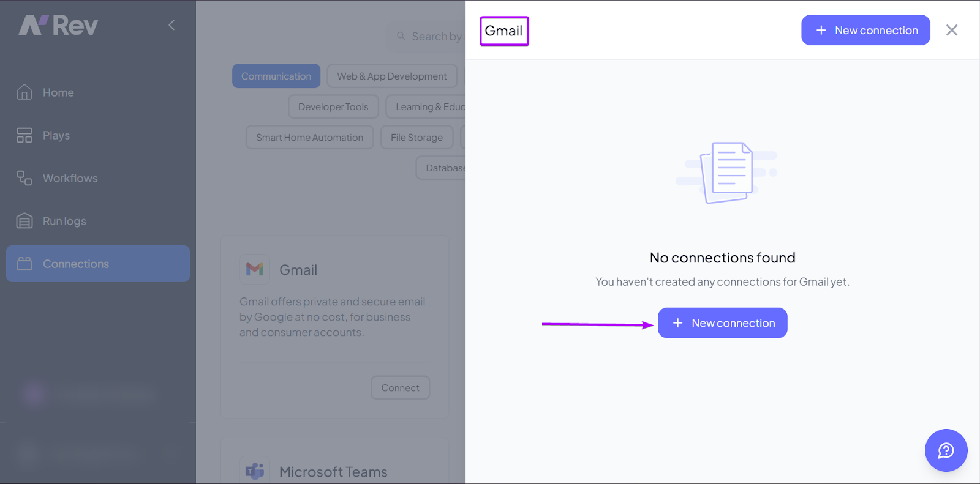The height and width of the screenshot is (484, 980).
Task: Close the Gmail connections panel
Action: (x=952, y=30)
